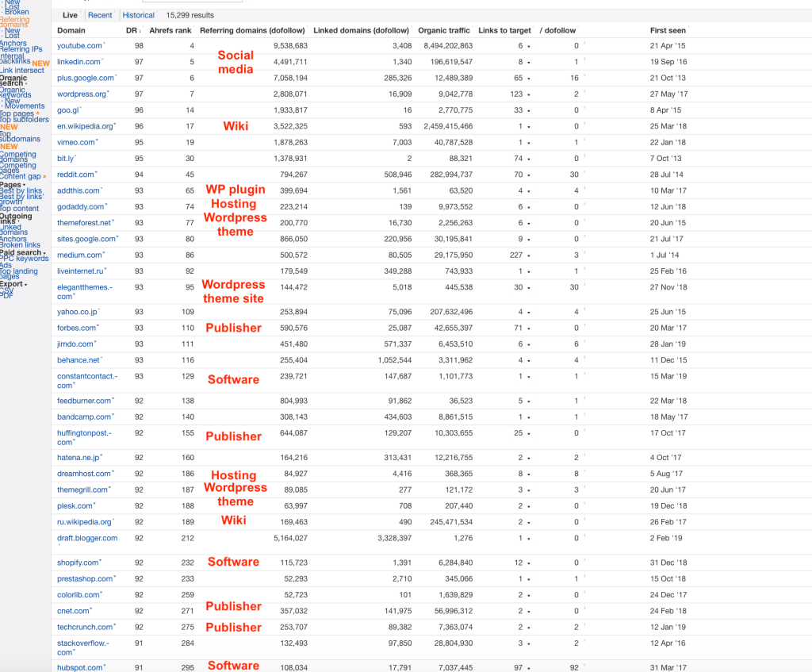The height and width of the screenshot is (672, 812).
Task: Collapse the Outgoing links sidebar section
Action: click(16, 219)
